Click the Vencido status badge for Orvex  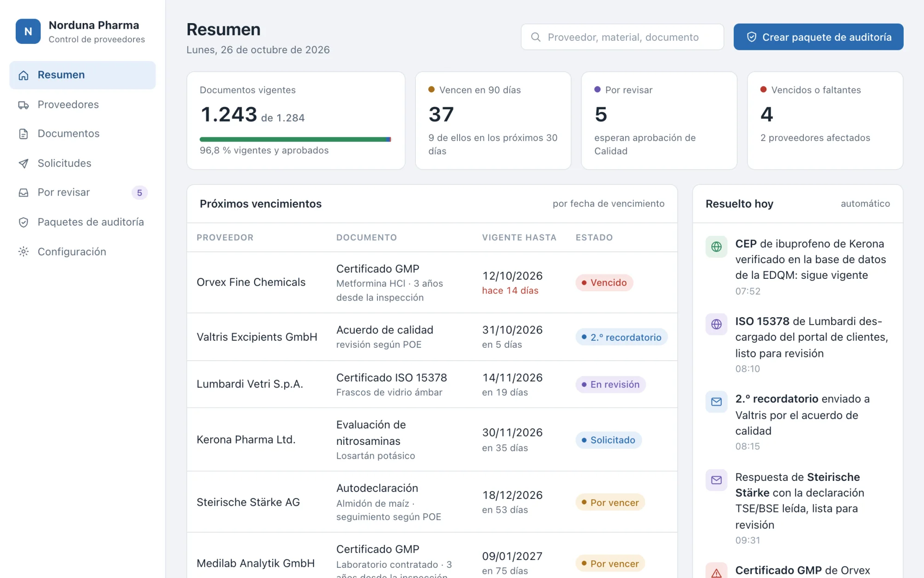[604, 283]
